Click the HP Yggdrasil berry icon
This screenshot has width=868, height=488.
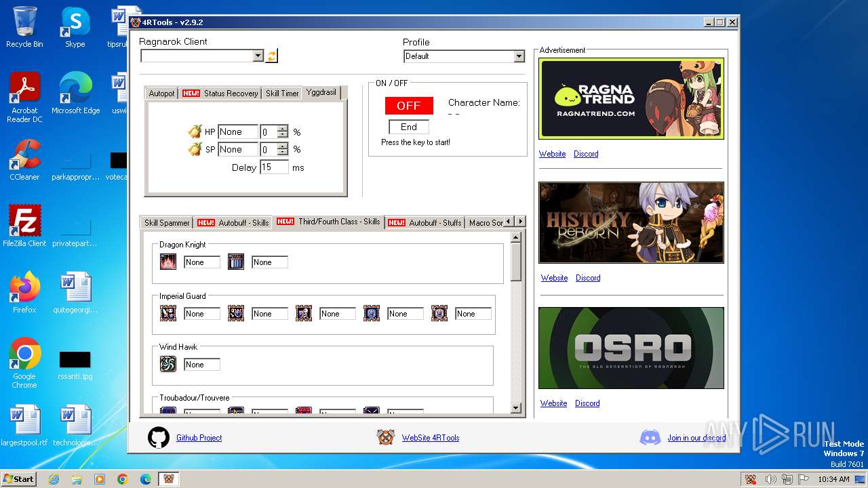(x=195, y=131)
